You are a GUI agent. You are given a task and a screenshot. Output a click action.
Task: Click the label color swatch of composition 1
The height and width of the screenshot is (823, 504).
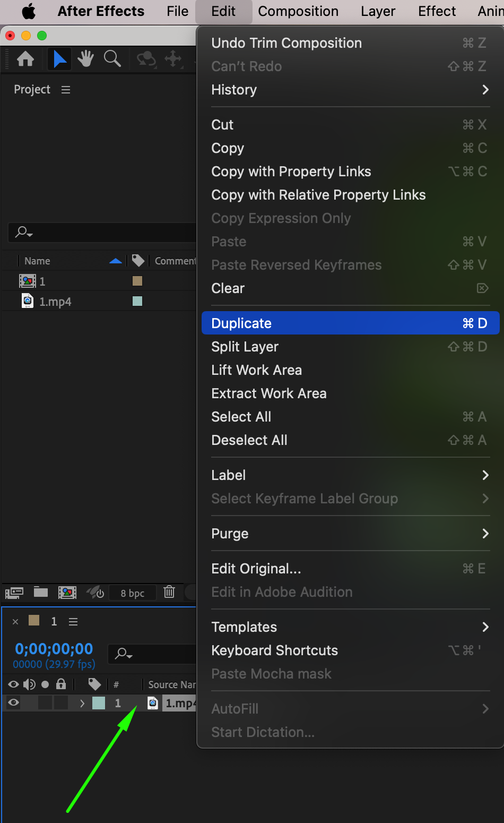point(137,281)
